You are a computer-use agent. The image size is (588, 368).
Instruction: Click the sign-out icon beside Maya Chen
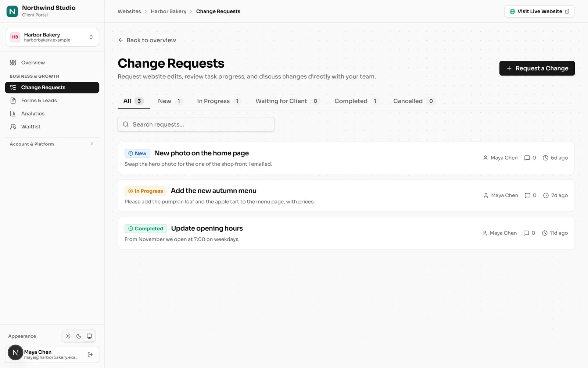tap(90, 354)
